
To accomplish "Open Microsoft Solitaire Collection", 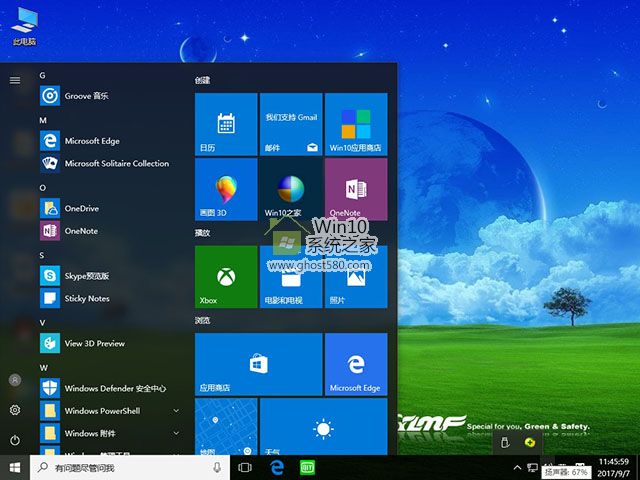I will 110,163.
